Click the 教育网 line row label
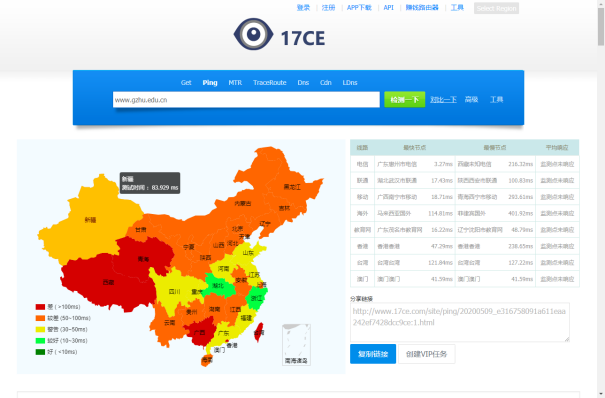The height and width of the screenshot is (398, 605). pyautogui.click(x=362, y=230)
